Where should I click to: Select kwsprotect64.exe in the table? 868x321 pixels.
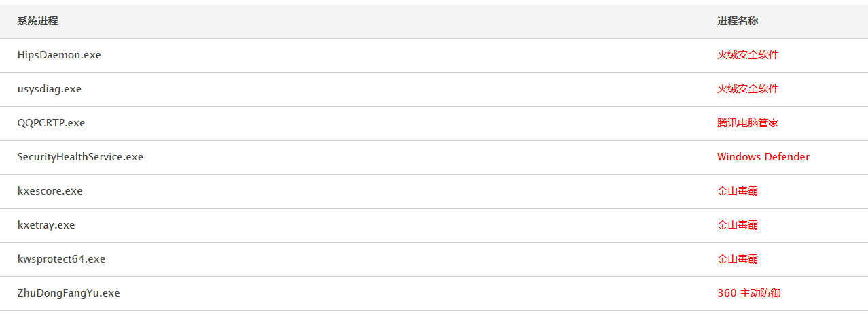(61, 259)
